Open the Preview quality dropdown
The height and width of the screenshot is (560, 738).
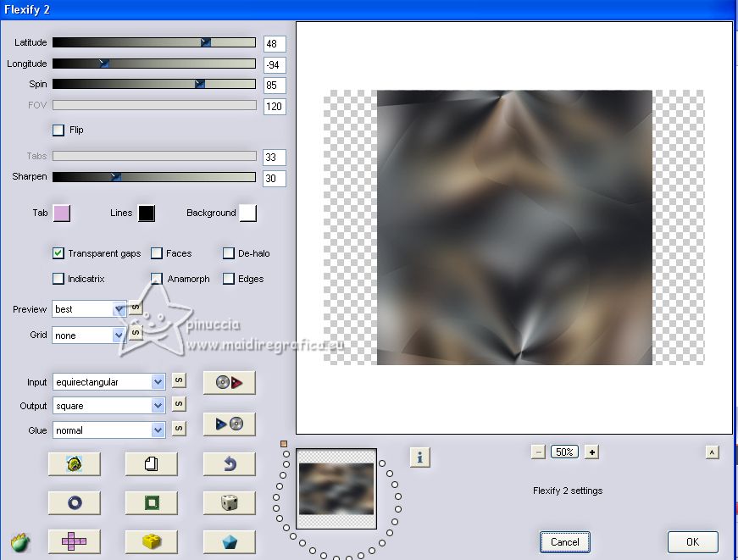[89, 309]
